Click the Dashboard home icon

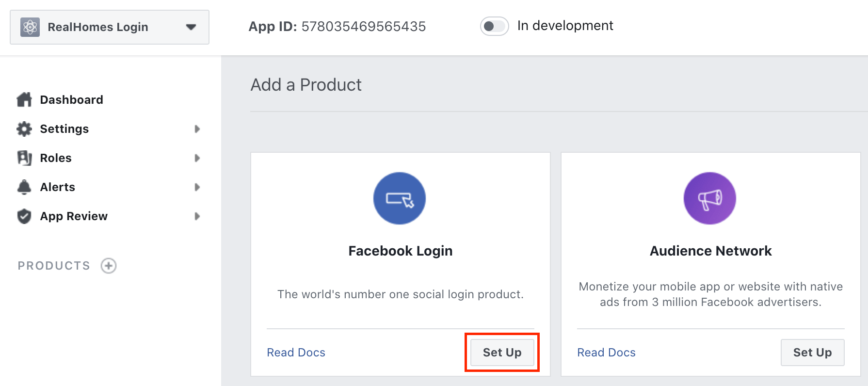tap(24, 99)
